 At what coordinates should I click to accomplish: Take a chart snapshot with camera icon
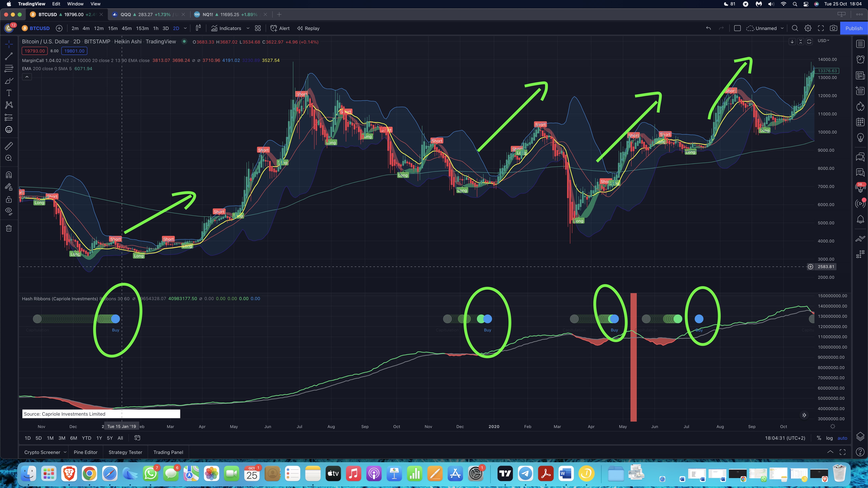click(833, 28)
